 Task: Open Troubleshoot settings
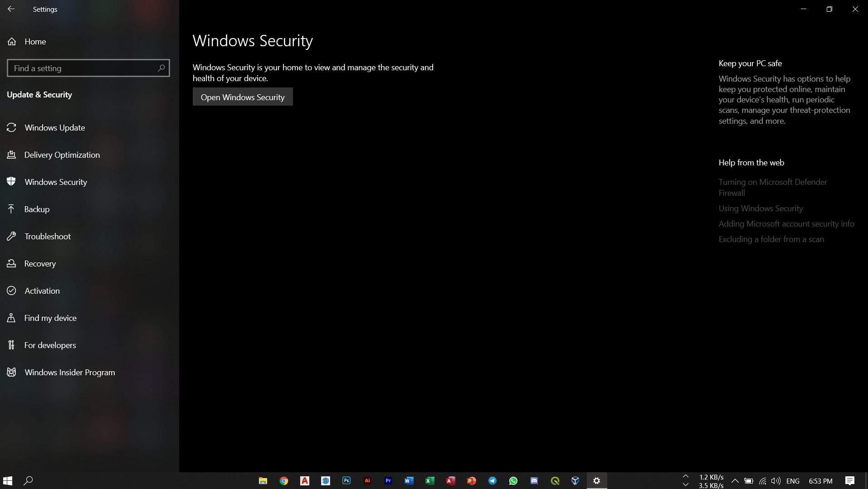(x=47, y=236)
